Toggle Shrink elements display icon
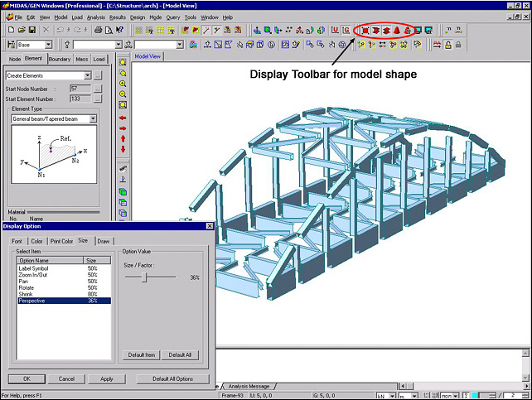 tap(365, 31)
